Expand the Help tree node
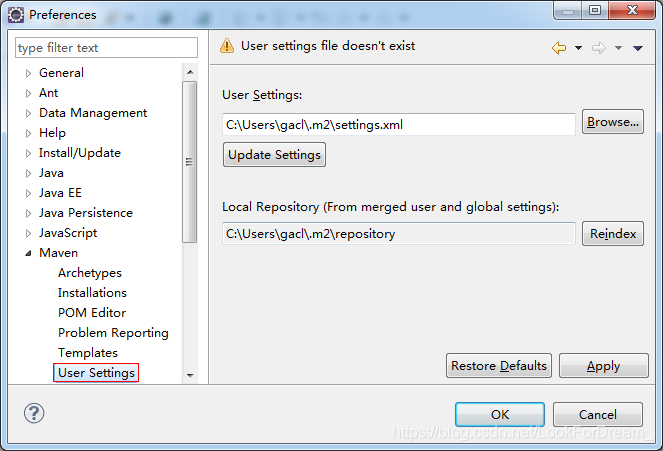 point(28,133)
